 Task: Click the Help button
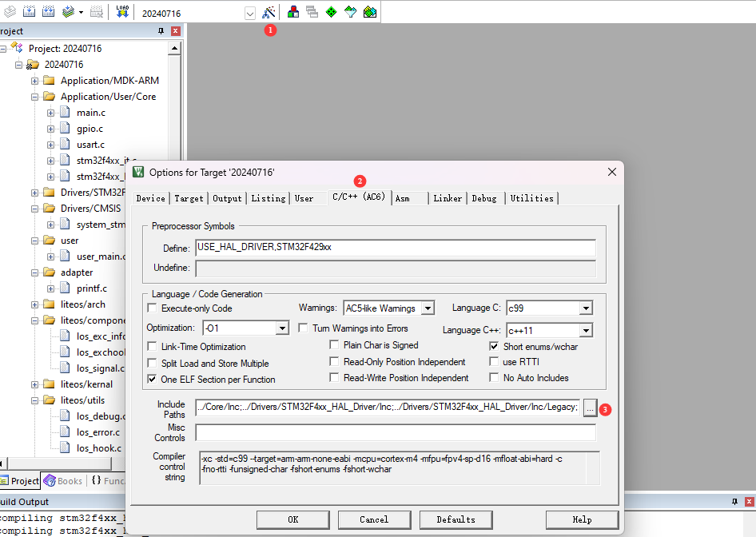point(582,519)
